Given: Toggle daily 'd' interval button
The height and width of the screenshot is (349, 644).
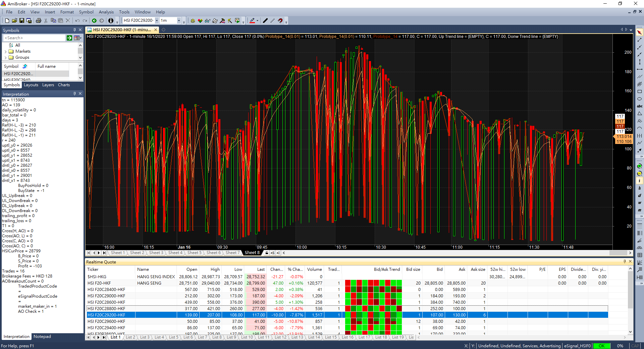Looking at the screenshot, I should coord(639,196).
